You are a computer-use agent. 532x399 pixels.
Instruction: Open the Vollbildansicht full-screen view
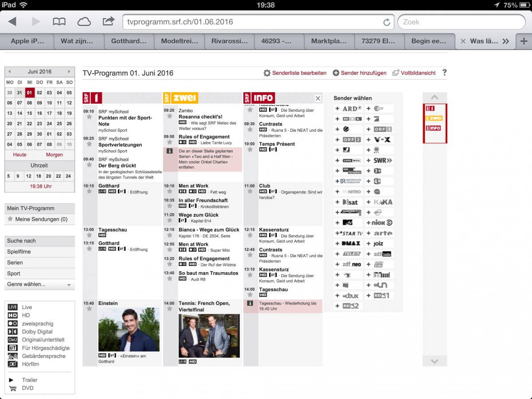coord(414,73)
